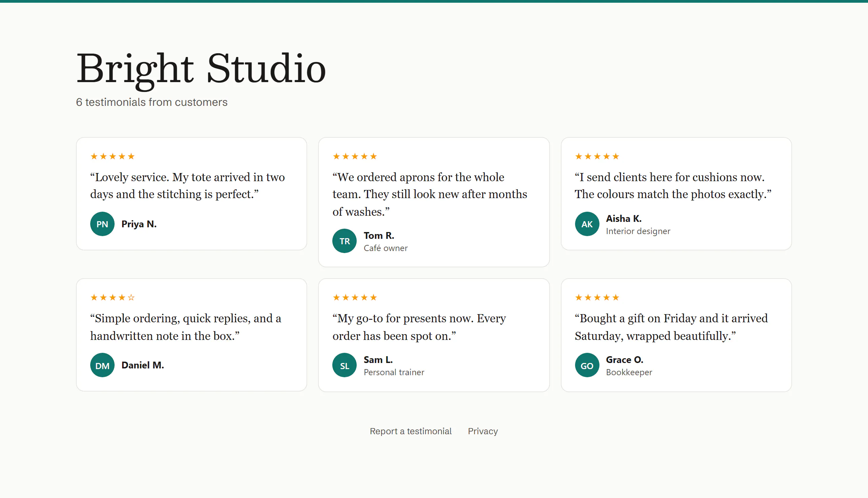
Task: Click the name Daniel M.
Action: point(142,365)
